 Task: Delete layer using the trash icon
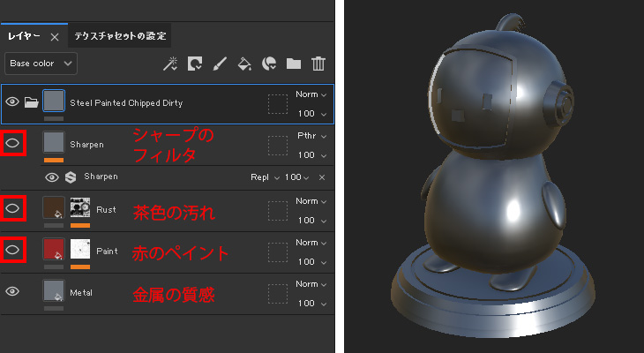pos(318,64)
